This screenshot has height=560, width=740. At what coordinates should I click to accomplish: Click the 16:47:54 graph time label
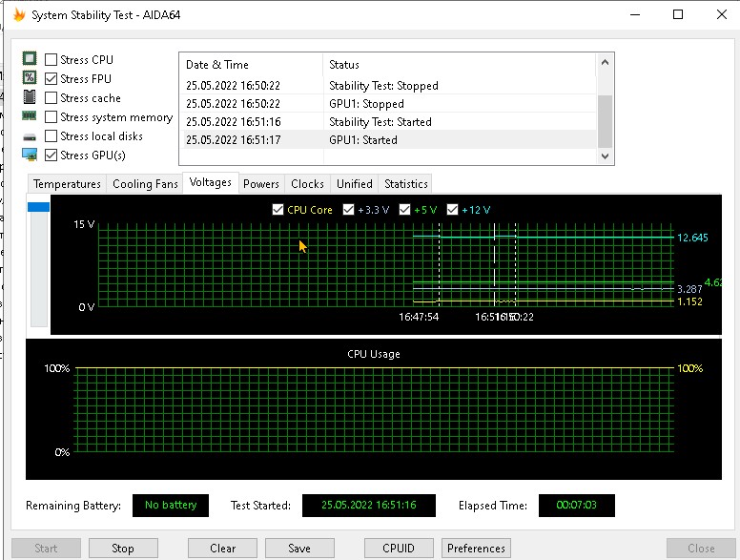(x=419, y=317)
